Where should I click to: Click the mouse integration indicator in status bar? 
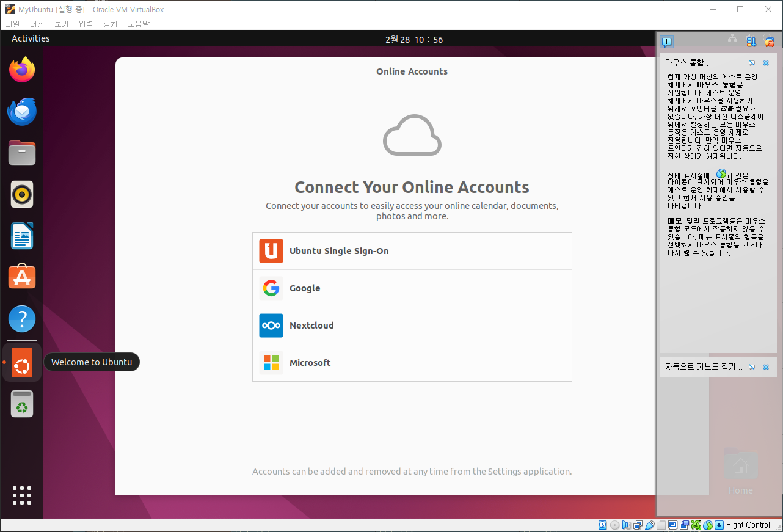coord(708,525)
